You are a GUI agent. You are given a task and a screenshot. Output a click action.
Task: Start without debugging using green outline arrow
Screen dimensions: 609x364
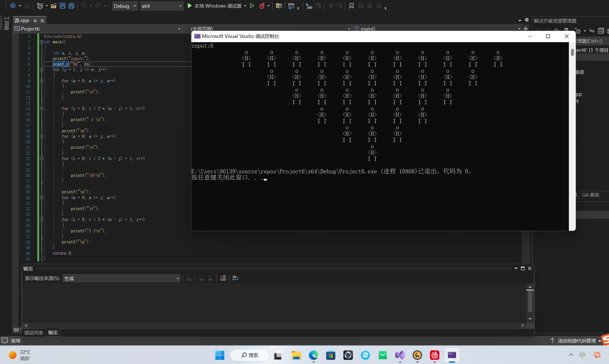point(252,6)
